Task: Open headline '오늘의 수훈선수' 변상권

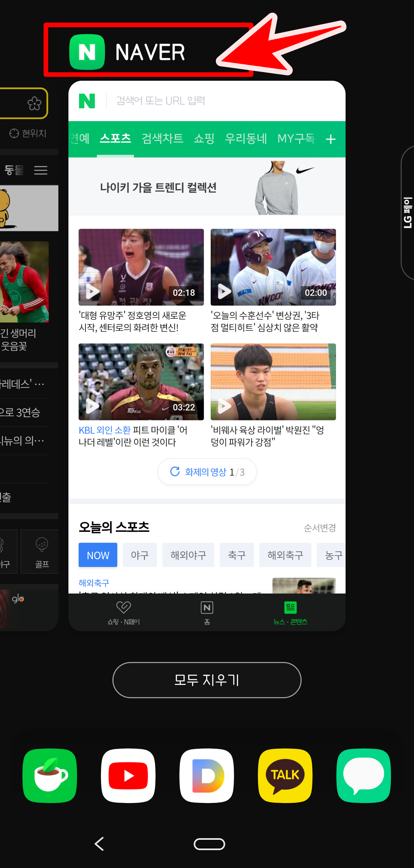Action: tap(265, 322)
